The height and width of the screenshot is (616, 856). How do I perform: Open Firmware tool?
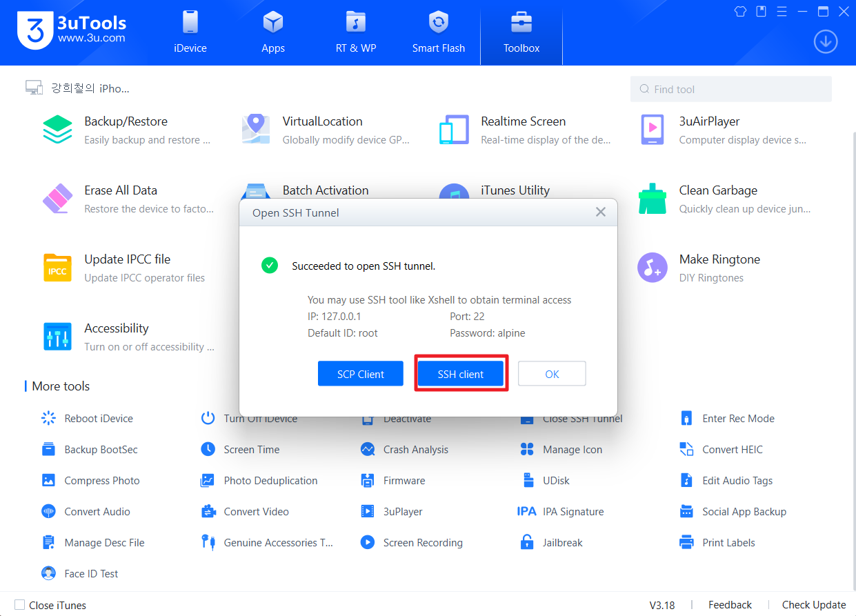[393, 480]
